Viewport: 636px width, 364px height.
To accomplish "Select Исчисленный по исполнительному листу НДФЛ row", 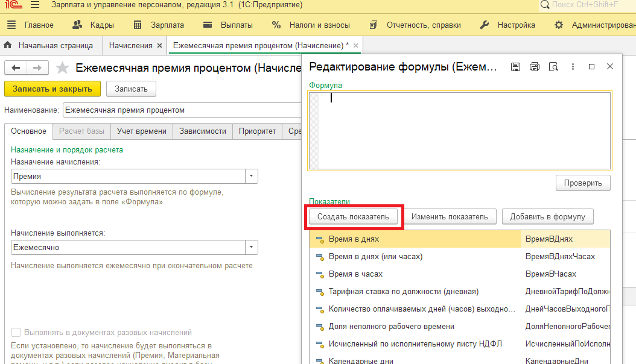I will (460, 344).
